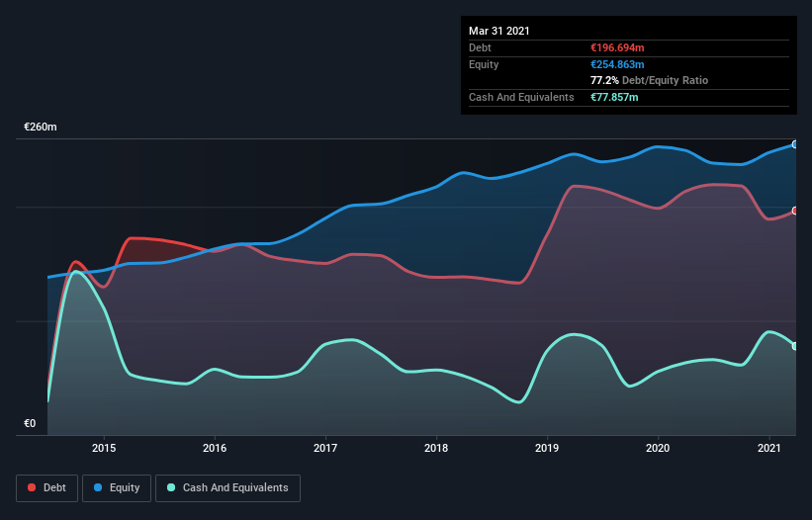The image size is (812, 520).
Task: Toggle the Debt series legend button
Action: [46, 488]
